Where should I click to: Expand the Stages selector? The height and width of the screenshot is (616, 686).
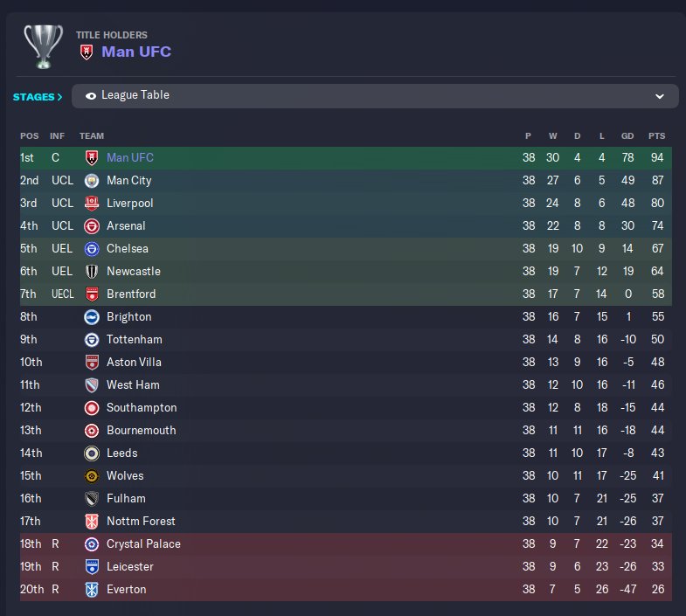coord(38,97)
